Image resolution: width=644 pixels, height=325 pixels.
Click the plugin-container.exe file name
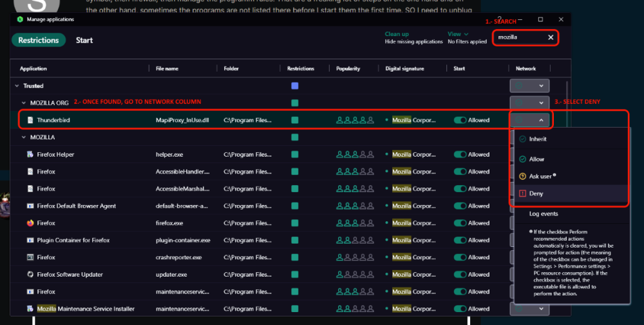point(183,241)
